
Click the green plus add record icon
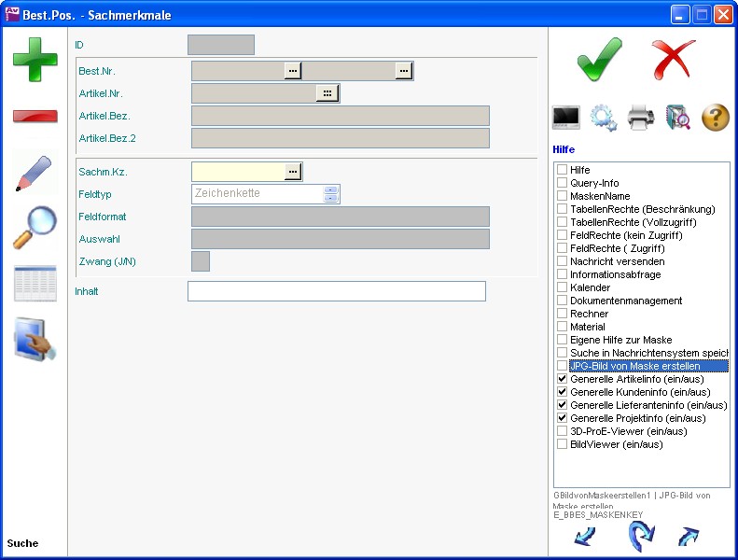[35, 60]
